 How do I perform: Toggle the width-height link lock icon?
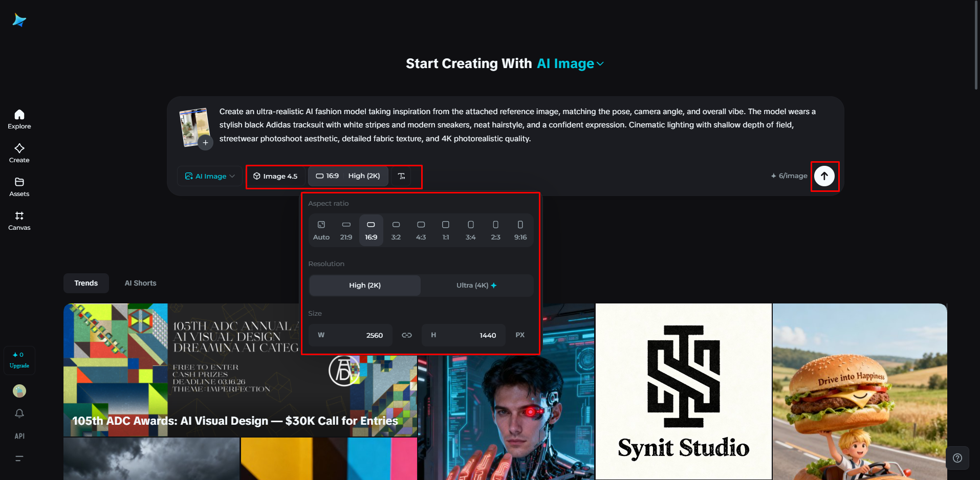(x=407, y=335)
